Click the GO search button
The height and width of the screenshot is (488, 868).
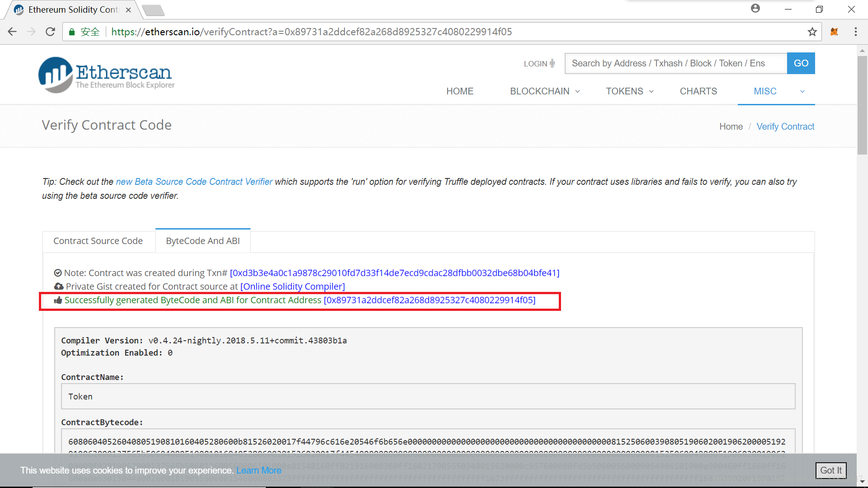801,63
